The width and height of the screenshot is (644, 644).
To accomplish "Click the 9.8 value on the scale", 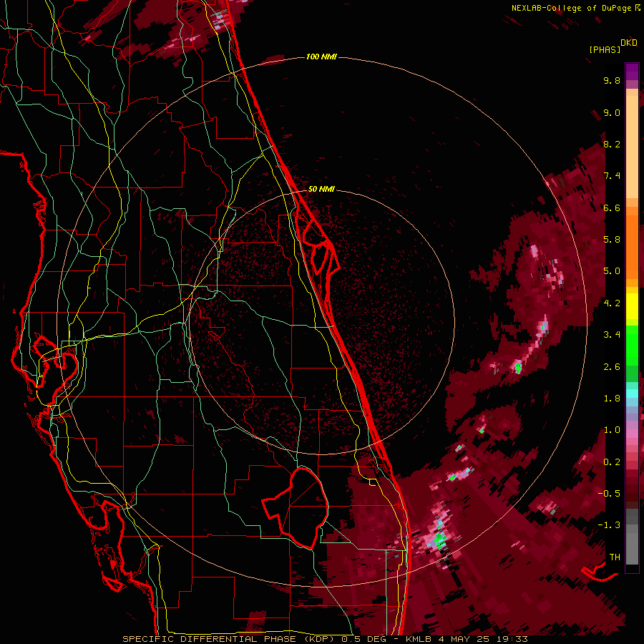I will point(612,80).
